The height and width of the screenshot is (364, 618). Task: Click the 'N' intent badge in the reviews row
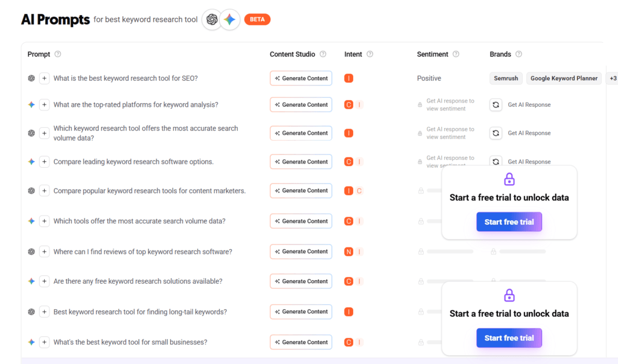point(348,252)
